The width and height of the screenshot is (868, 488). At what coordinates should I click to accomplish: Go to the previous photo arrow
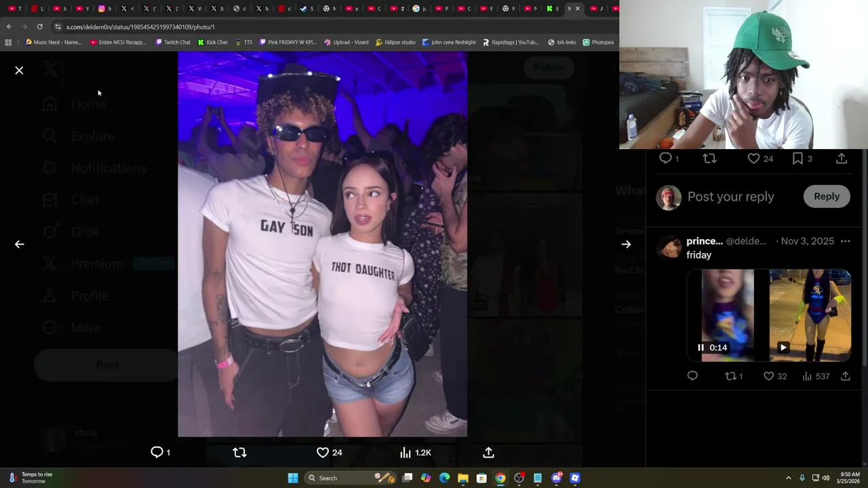click(x=19, y=244)
